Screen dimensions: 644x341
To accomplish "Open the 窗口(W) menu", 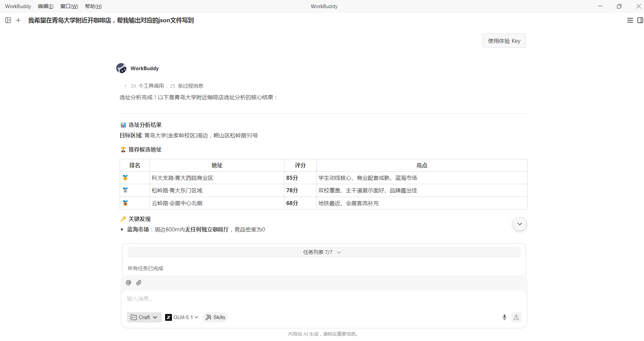I will pyautogui.click(x=69, y=6).
